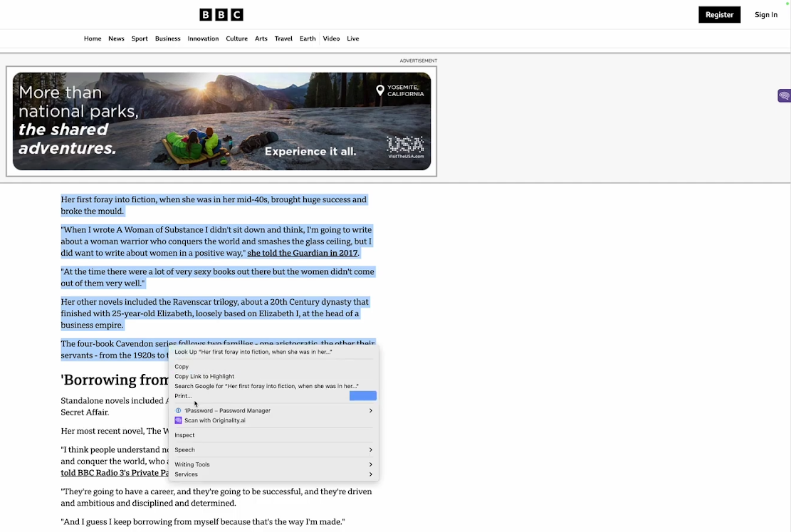This screenshot has height=532, width=791.
Task: Click the Originality.ai icon in context menu
Action: point(178,420)
